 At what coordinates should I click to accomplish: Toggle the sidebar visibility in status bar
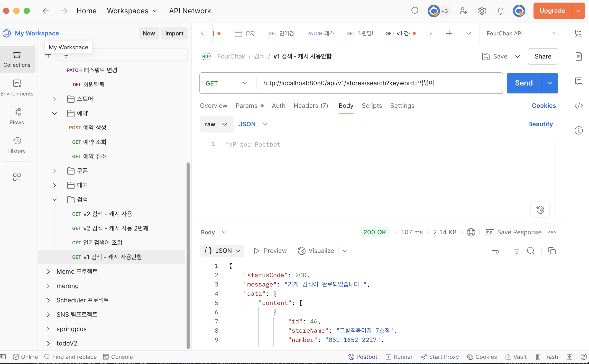pyautogui.click(x=3, y=357)
